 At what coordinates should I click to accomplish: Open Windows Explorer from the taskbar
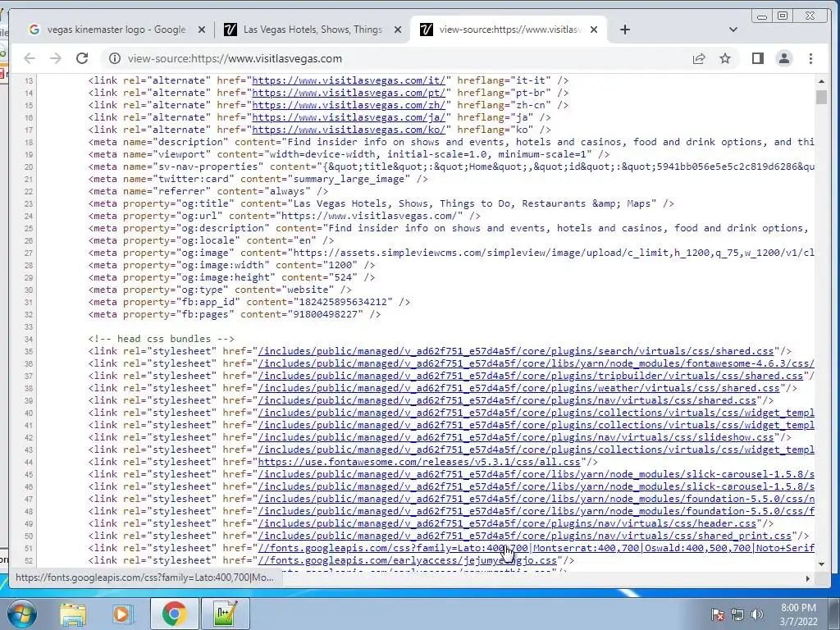point(73,614)
